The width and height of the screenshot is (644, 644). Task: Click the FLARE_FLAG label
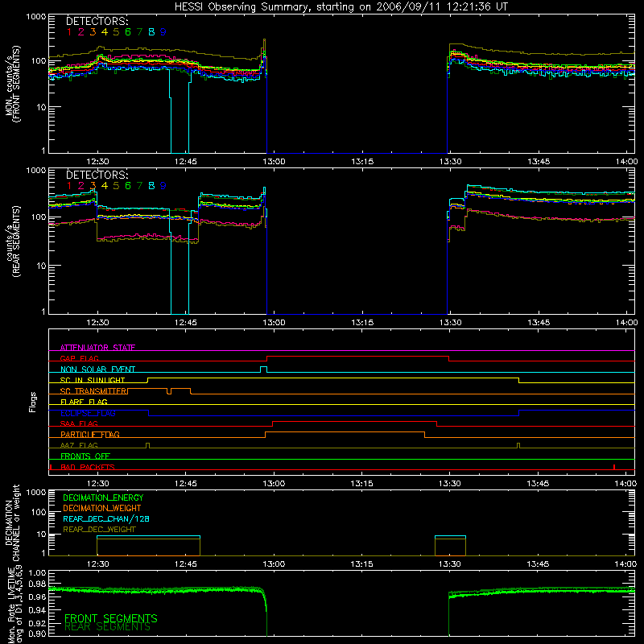click(x=84, y=402)
